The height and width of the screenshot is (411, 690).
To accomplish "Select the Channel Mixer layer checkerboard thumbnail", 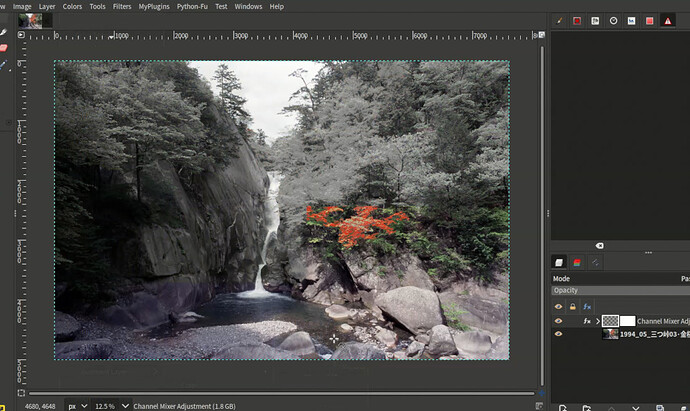I will [x=610, y=321].
